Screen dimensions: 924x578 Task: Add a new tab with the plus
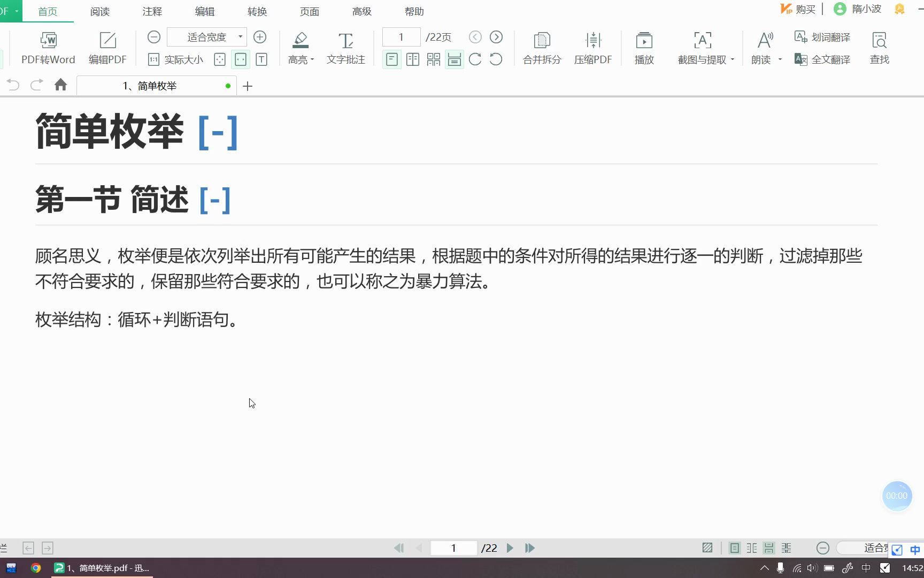(x=248, y=86)
